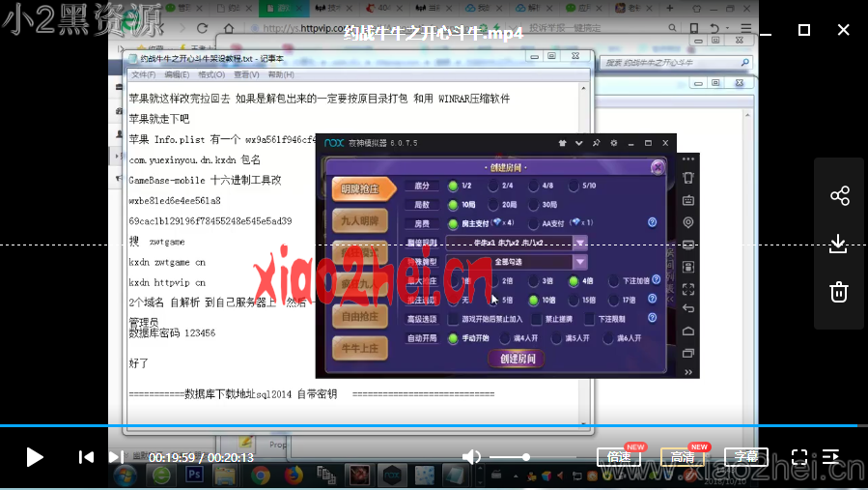Open the 帮助(H) menu in Notepad
868x490 pixels.
click(281, 74)
